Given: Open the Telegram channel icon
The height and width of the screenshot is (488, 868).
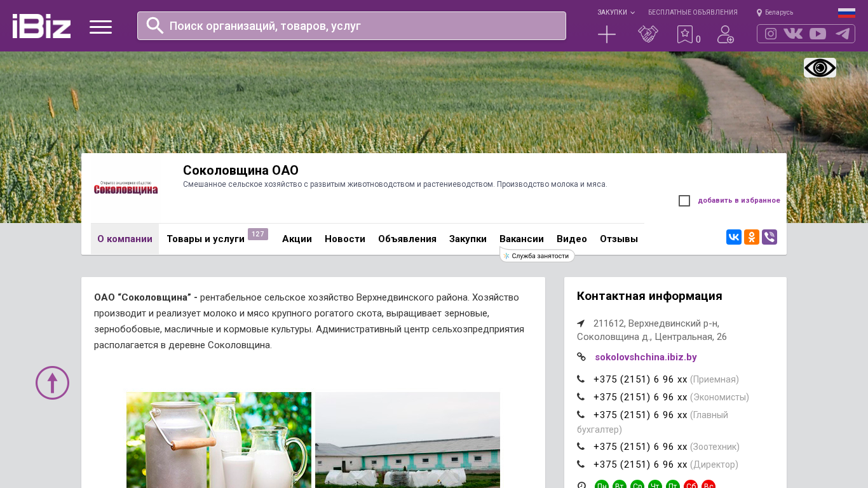Looking at the screenshot, I should [843, 34].
